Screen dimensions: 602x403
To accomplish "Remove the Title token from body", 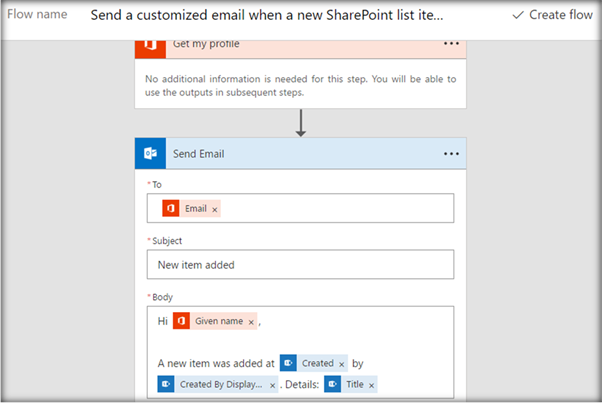I will (x=372, y=385).
